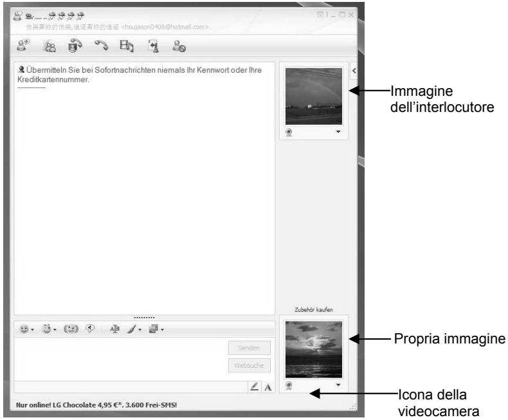Open the wink animations icon
The image size is (508, 420).
pos(47,329)
